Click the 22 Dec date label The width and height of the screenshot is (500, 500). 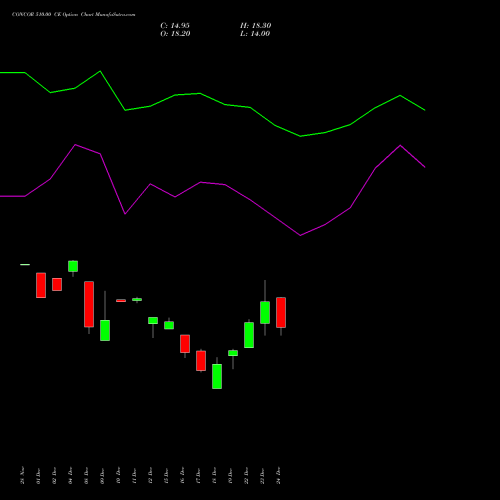(x=246, y=476)
